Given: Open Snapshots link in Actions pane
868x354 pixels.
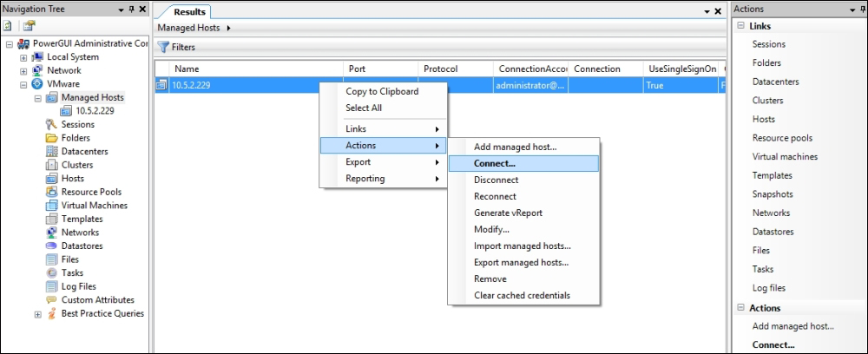Looking at the screenshot, I should tap(773, 194).
